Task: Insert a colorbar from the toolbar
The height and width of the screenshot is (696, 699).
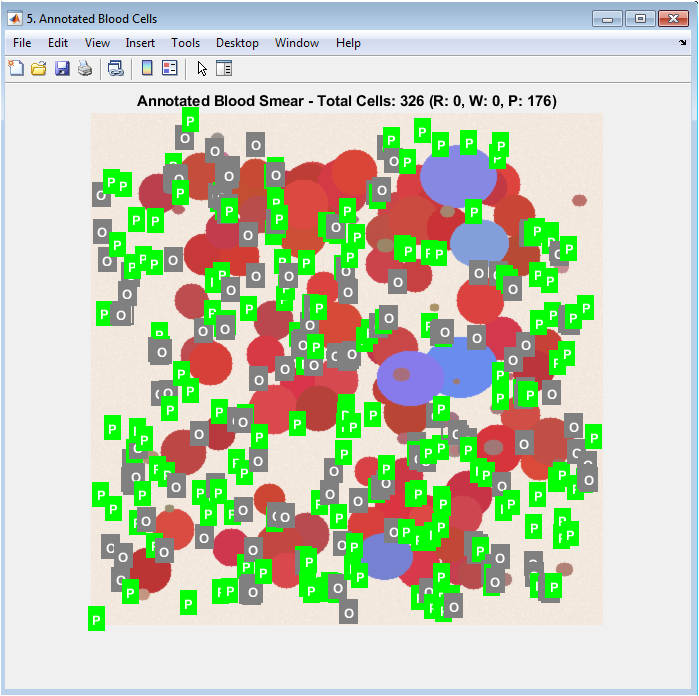Action: [147, 68]
